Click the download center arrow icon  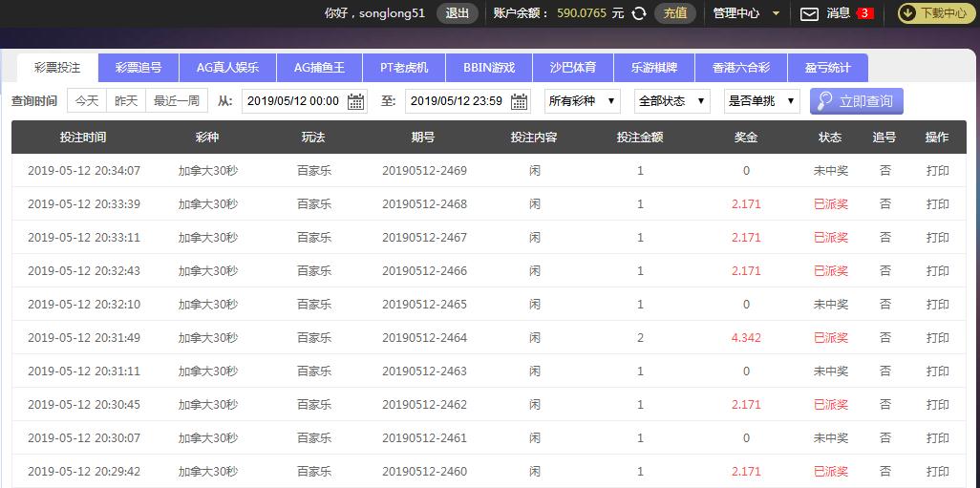(907, 13)
